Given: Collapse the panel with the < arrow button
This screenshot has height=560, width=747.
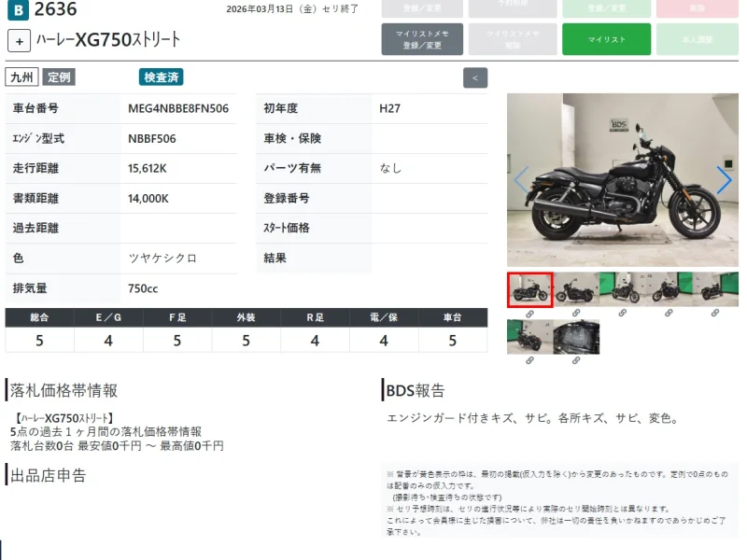Looking at the screenshot, I should point(475,78).
